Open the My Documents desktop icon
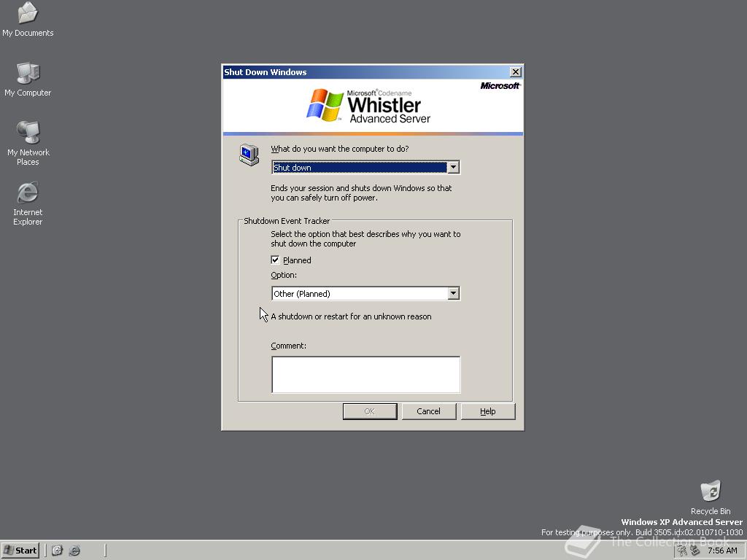The width and height of the screenshot is (747, 560). click(x=28, y=19)
